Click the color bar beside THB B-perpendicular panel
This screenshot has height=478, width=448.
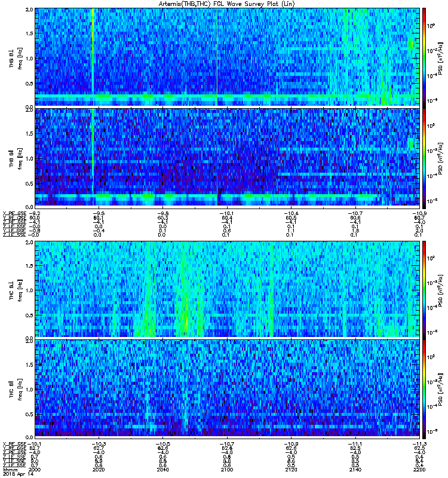tap(424, 57)
